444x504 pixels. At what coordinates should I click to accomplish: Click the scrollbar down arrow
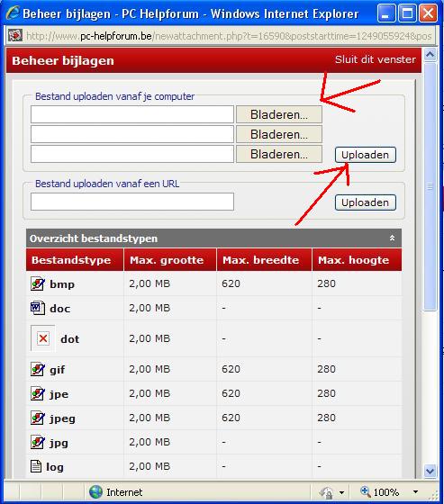(x=430, y=472)
